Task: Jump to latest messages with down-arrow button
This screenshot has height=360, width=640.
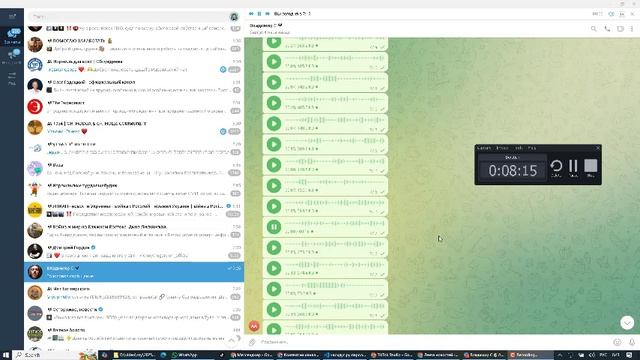Action: pos(627,322)
